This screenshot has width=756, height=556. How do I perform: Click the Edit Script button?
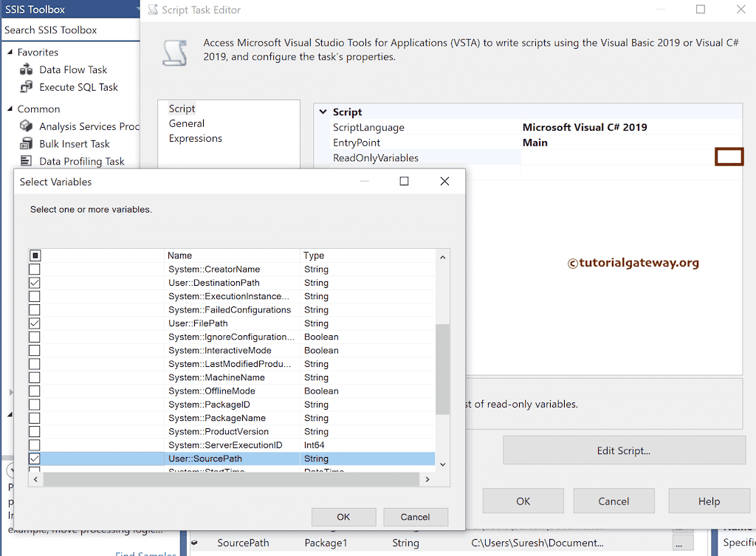(624, 450)
